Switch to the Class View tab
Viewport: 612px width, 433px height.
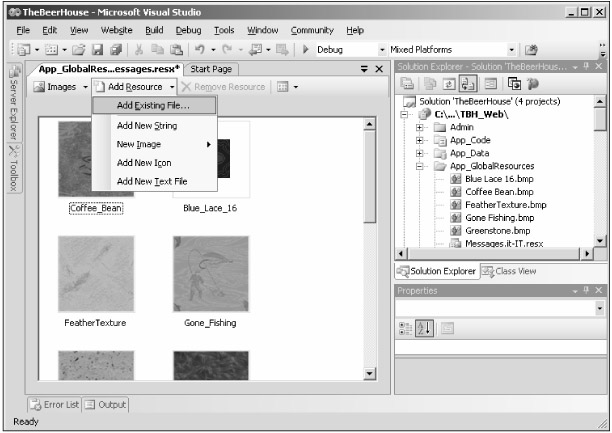pyautogui.click(x=508, y=271)
